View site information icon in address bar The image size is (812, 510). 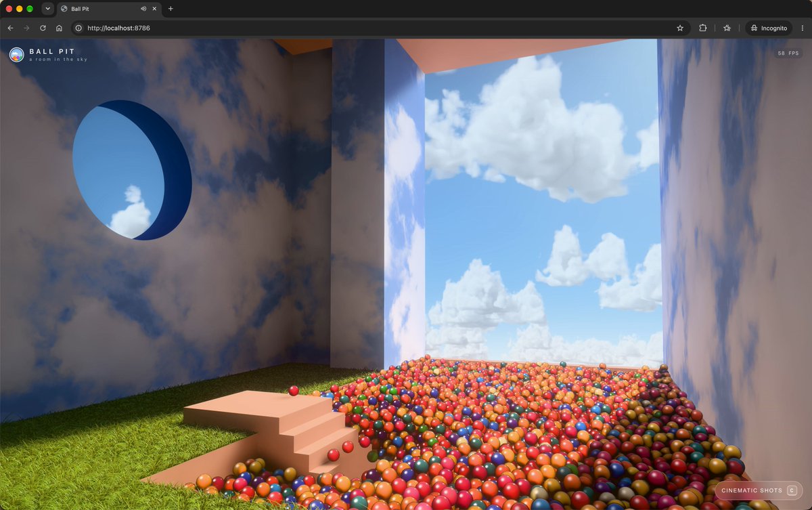78,28
